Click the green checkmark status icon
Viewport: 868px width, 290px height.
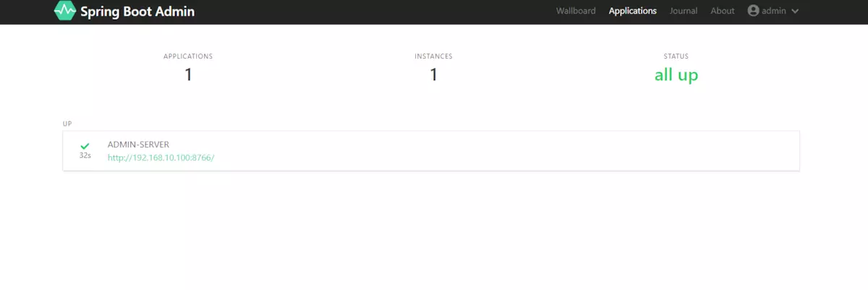pyautogui.click(x=85, y=146)
